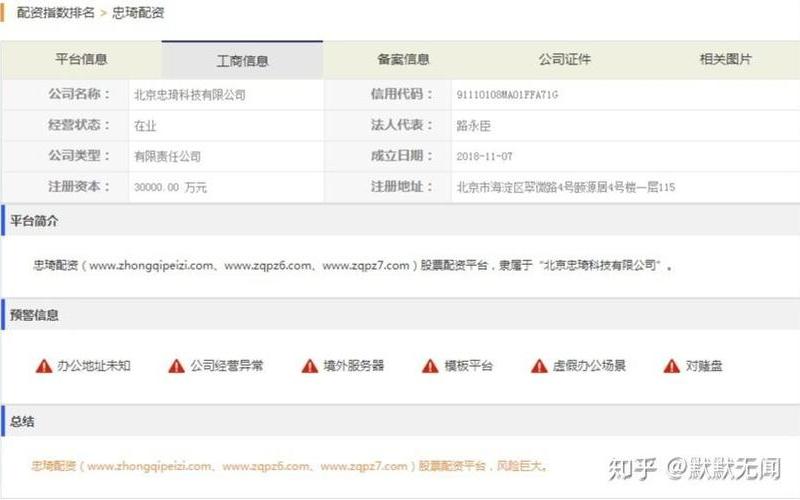Click the 法人代表 label
Screen dimensions: 800x500
point(402,125)
